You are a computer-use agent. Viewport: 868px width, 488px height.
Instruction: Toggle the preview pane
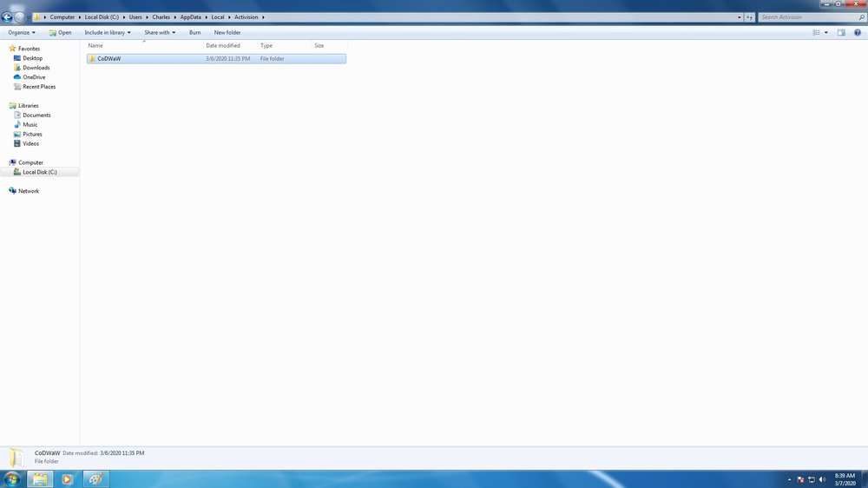(841, 33)
